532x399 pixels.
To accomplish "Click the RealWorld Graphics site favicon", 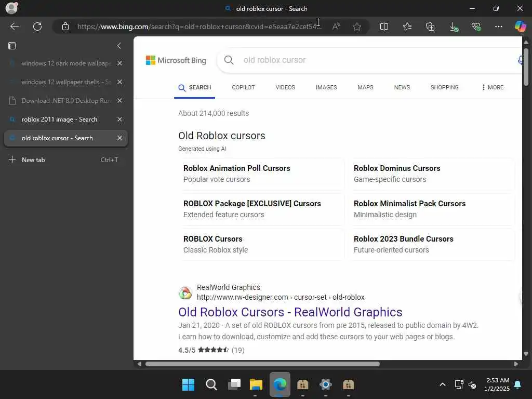I will (x=185, y=292).
